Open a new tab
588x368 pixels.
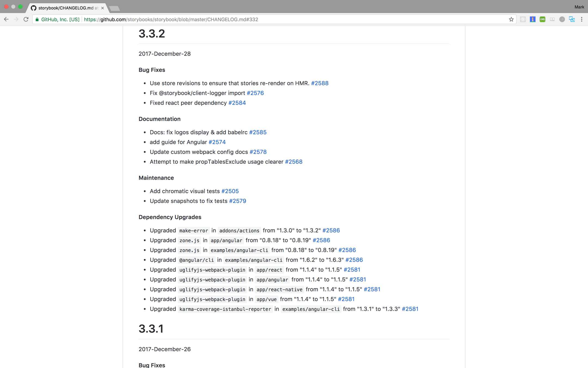point(115,8)
